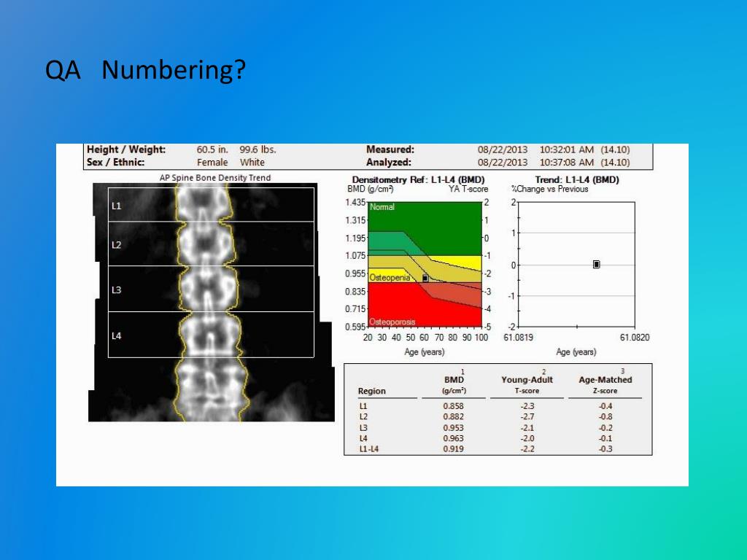747x560 pixels.
Task: Click the data point on the Trend chart
Action: point(596,264)
